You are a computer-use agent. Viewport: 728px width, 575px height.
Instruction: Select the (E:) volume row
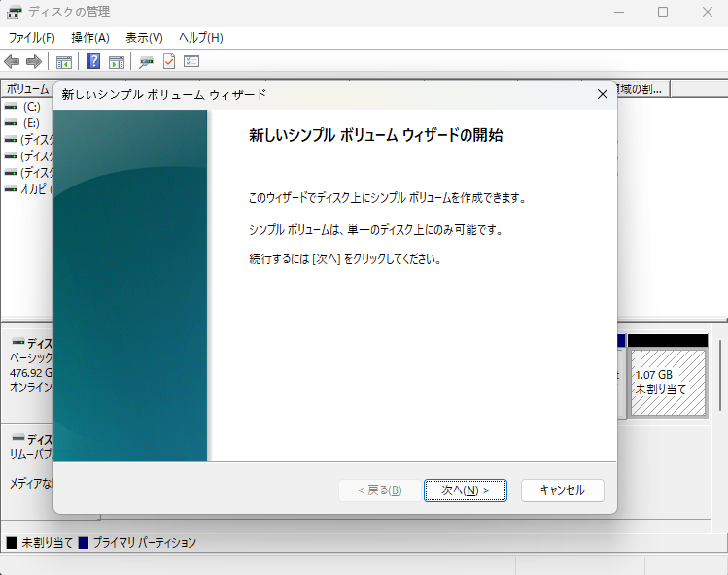(31, 123)
